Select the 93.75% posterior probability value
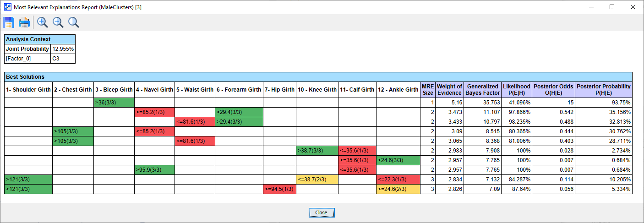Screen dimensions: 644x223 (603, 102)
